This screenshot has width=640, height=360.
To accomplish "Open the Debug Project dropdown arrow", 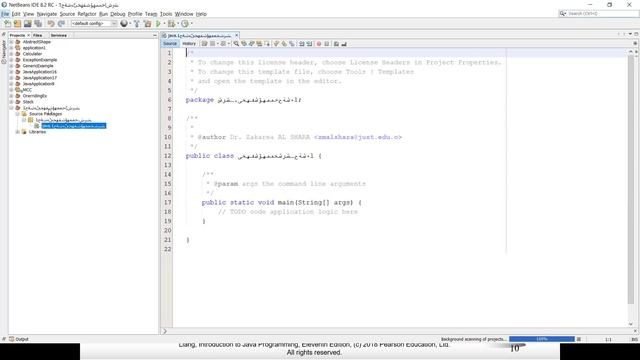I will pyautogui.click(x=178, y=24).
